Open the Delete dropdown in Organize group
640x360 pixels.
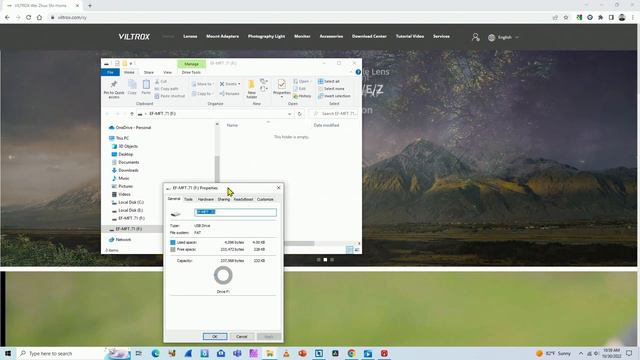[230, 84]
